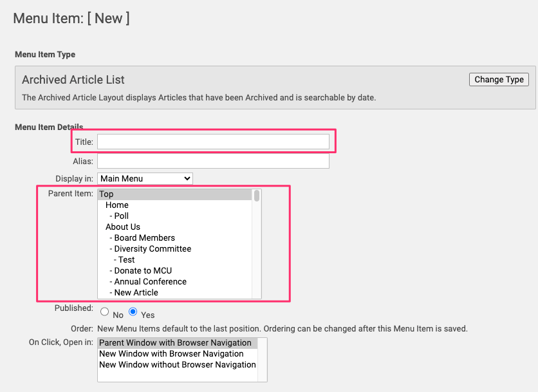Select New Article in parent list

[136, 293]
